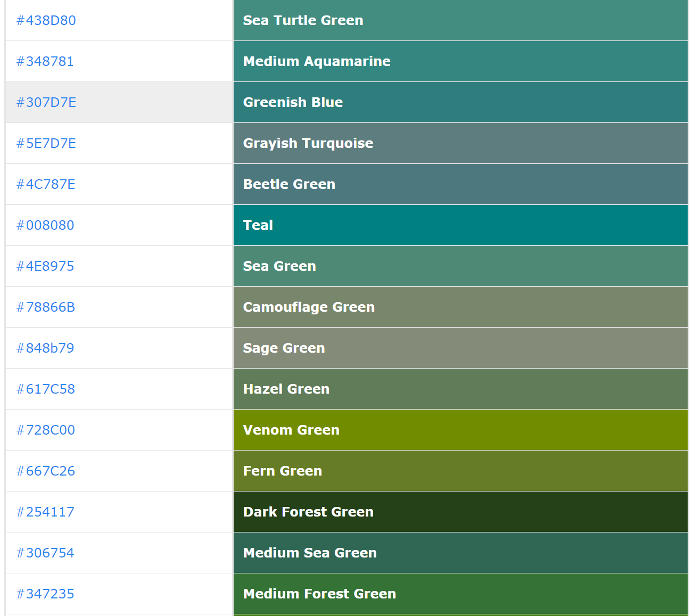Screen dimensions: 693x616
Task: Click the #008080 Teal hex link
Action: (45, 225)
